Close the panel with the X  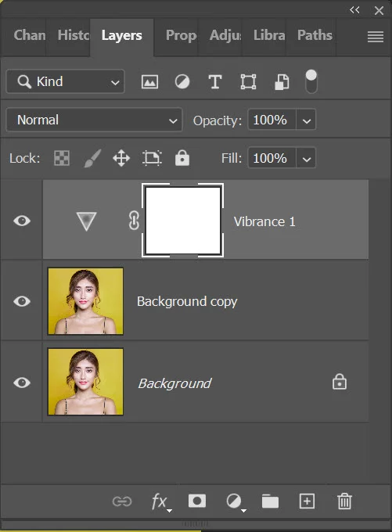[x=379, y=10]
